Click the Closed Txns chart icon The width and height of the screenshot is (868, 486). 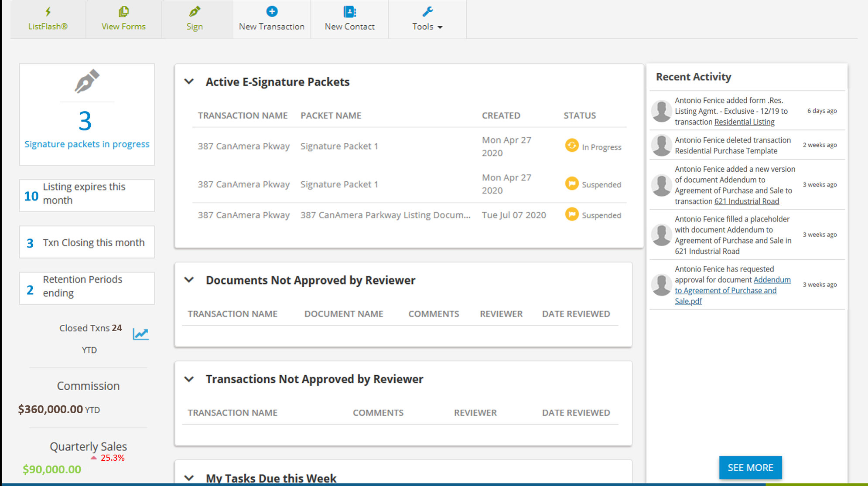[x=140, y=333]
